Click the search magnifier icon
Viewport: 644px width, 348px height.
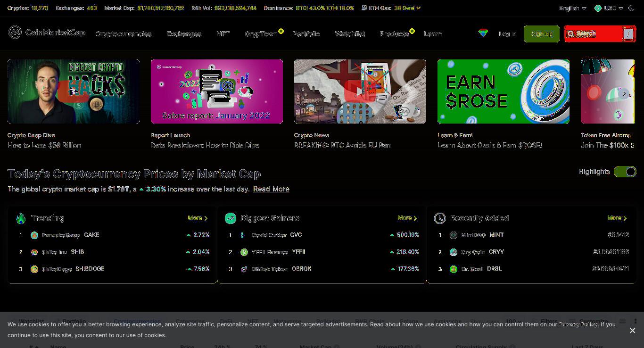coord(571,34)
